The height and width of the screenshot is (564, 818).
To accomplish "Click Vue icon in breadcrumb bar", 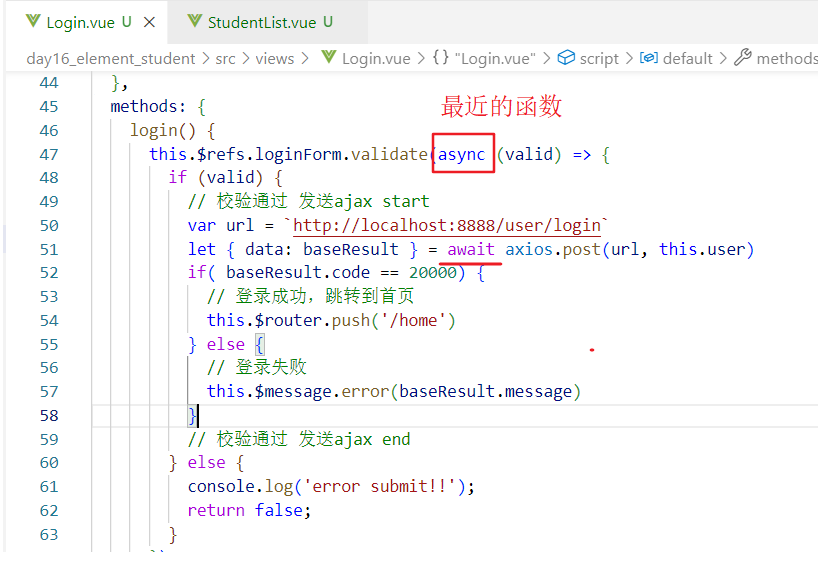I will 329,57.
